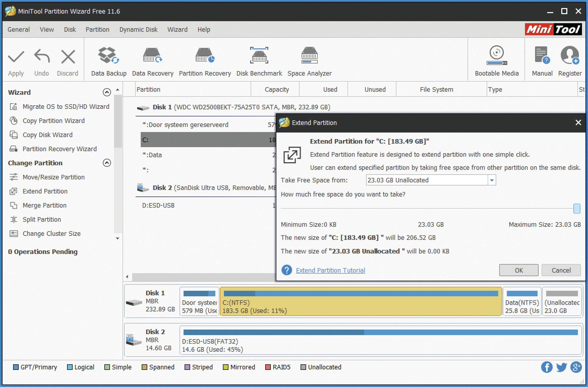Start the Disk Benchmark tool

click(x=259, y=61)
